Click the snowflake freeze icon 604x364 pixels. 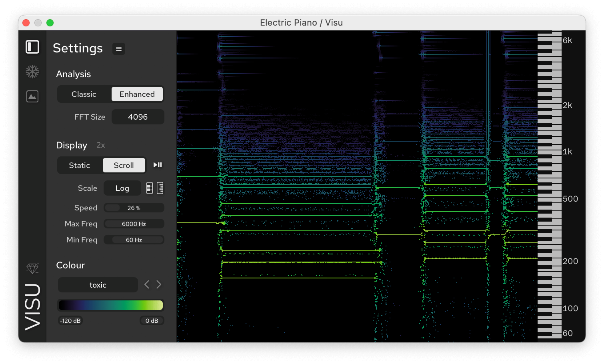click(x=32, y=72)
